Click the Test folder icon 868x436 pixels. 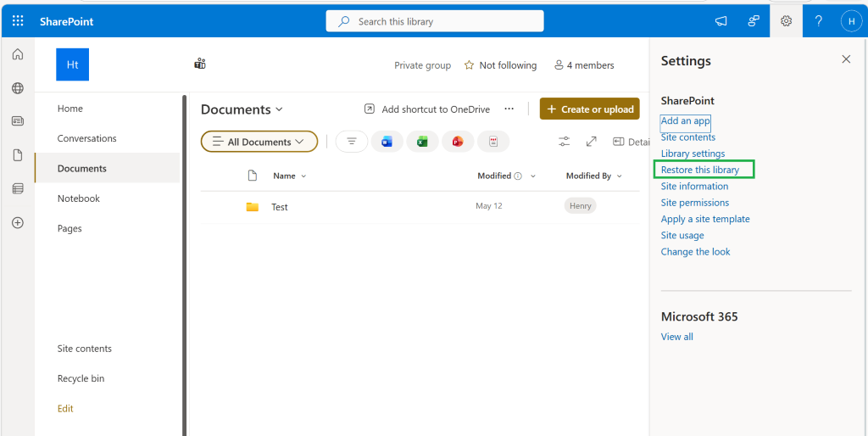click(253, 207)
